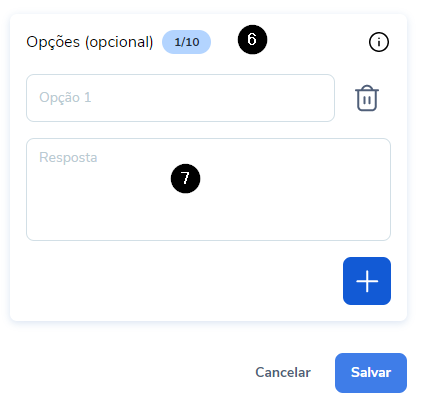Click the Opção 1 placeholder text
The image size is (422, 404).
[x=65, y=98]
